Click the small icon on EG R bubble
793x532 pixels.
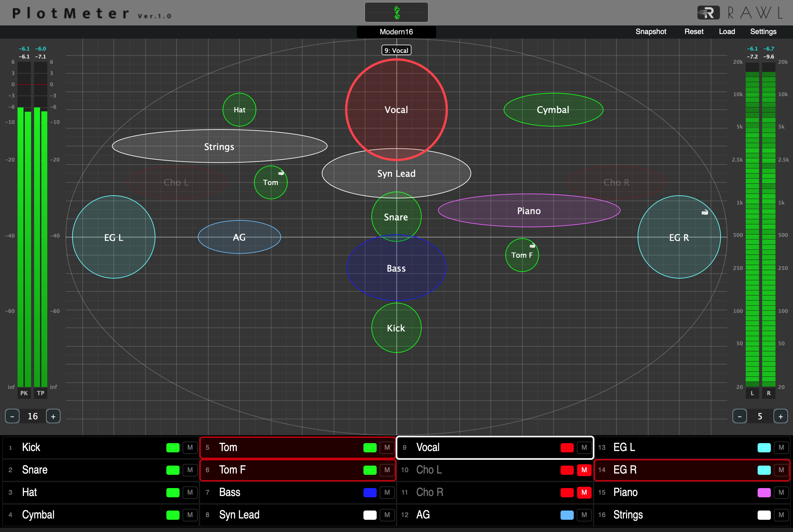(x=705, y=212)
